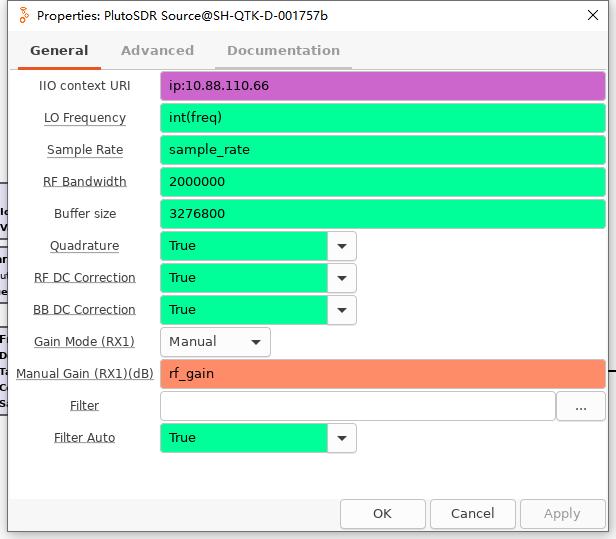Edit the Manual Gain (RX1)(dB) field
The image size is (616, 539).
tap(383, 374)
